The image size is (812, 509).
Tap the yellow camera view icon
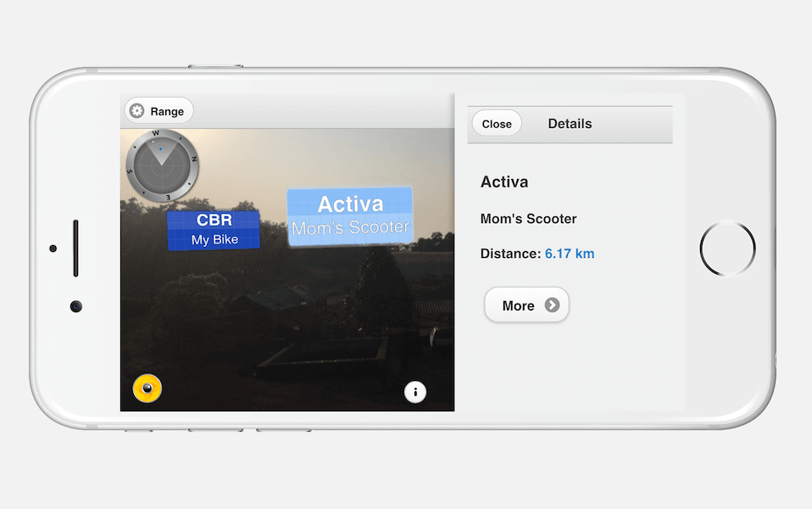pos(147,389)
